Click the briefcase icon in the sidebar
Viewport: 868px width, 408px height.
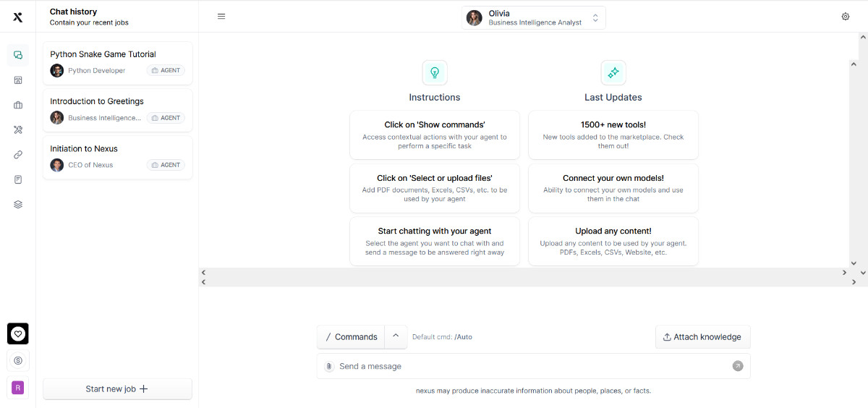18,105
